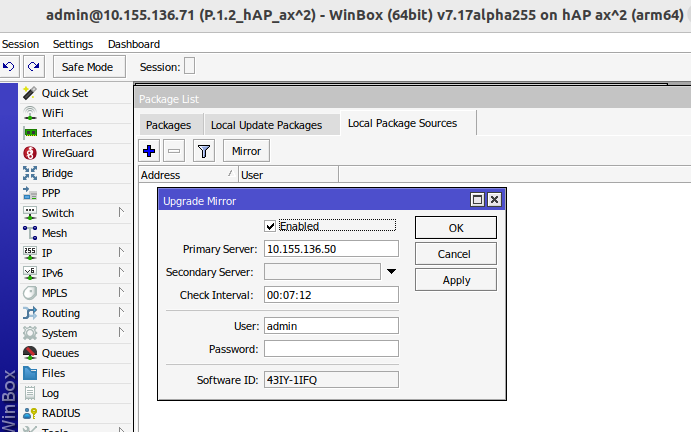Open RADIUS in the sidebar

coord(61,413)
